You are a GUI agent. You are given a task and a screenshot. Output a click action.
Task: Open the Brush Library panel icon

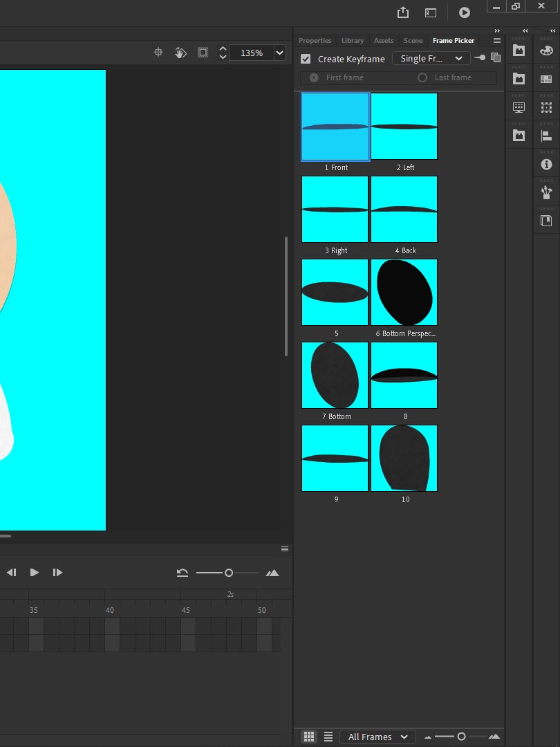pyautogui.click(x=546, y=192)
